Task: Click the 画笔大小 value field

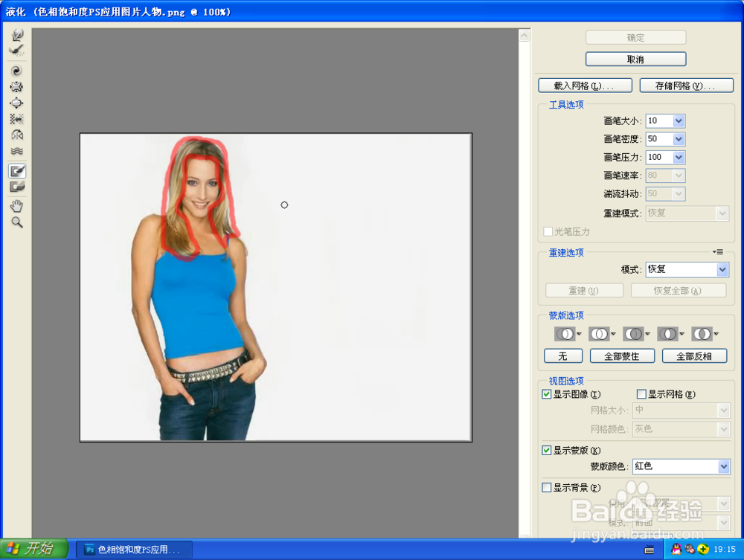Action: click(659, 121)
